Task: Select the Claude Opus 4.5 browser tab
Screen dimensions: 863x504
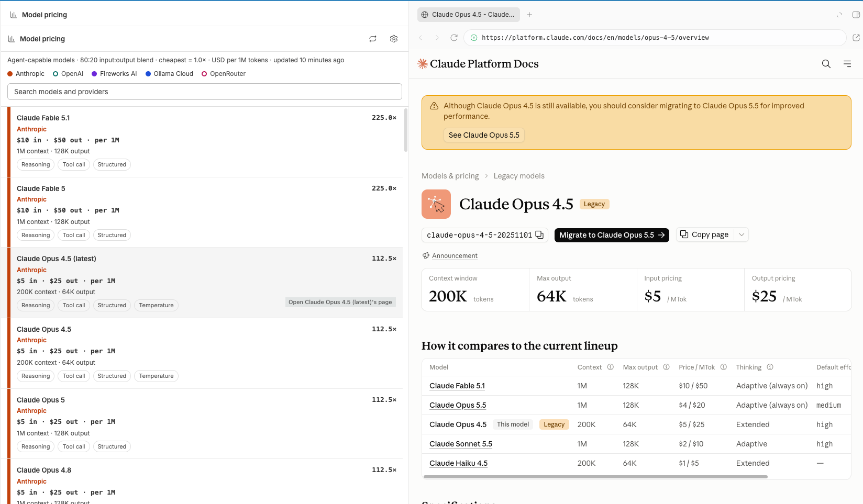Action: click(468, 15)
